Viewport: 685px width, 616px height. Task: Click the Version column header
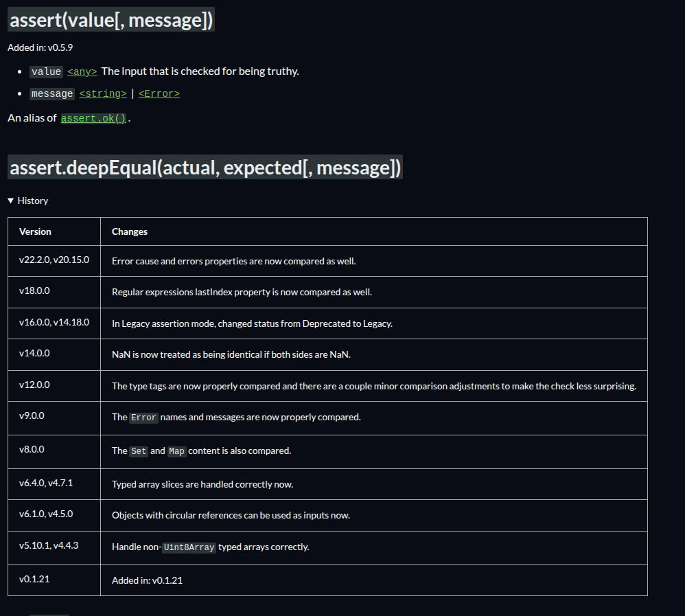(x=54, y=231)
